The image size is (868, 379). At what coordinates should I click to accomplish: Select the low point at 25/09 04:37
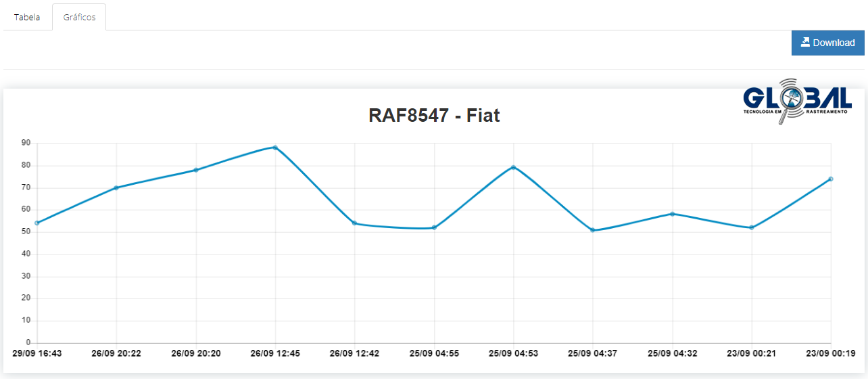pyautogui.click(x=592, y=230)
